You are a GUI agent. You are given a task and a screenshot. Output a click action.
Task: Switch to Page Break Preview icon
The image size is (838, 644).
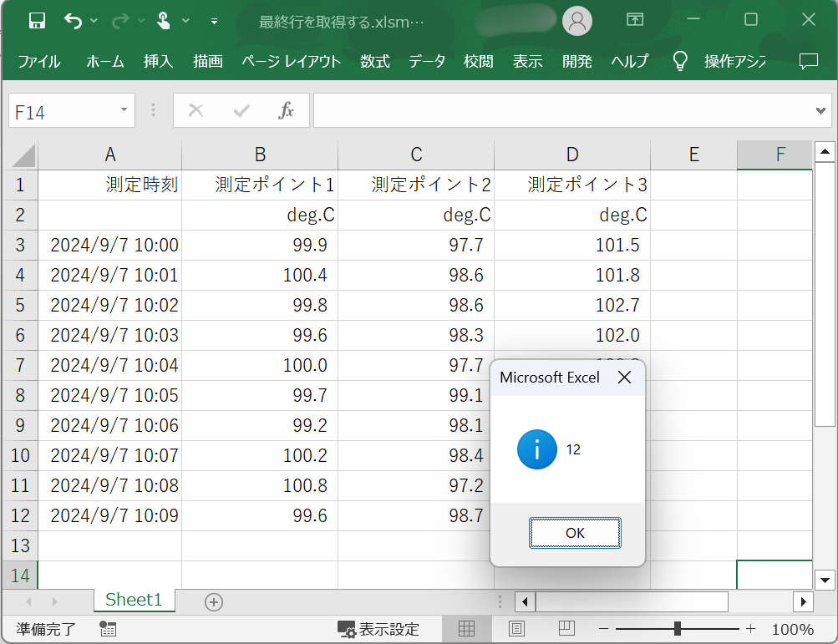pos(566,629)
